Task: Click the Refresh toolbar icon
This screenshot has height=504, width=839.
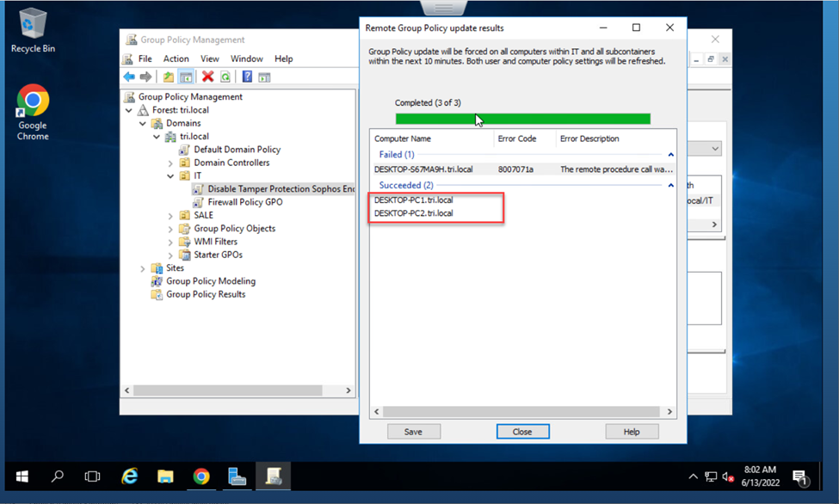Action: point(225,77)
